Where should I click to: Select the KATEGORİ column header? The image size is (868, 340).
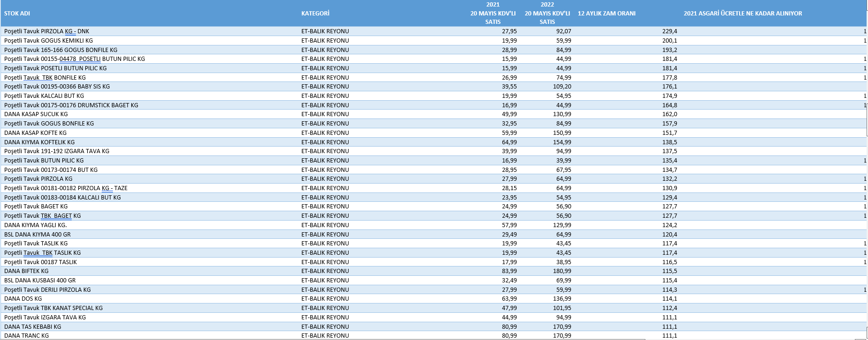point(315,14)
